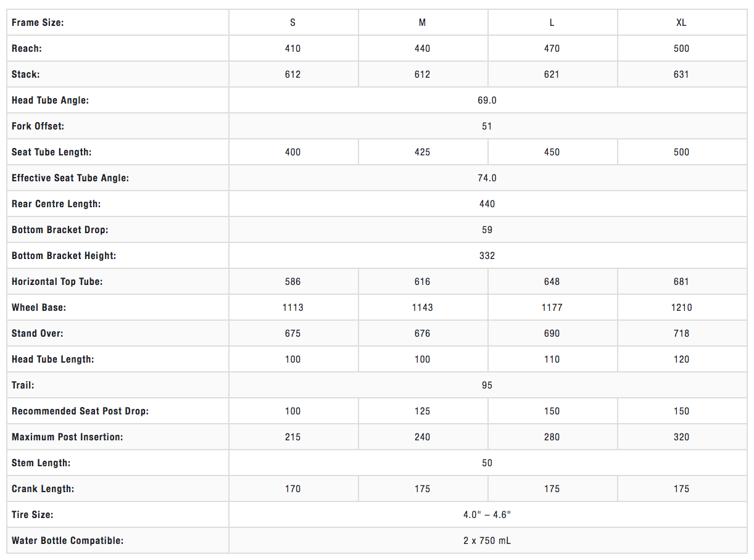Select the Stand Over value for XL
This screenshot has width=754, height=560.
coord(681,334)
